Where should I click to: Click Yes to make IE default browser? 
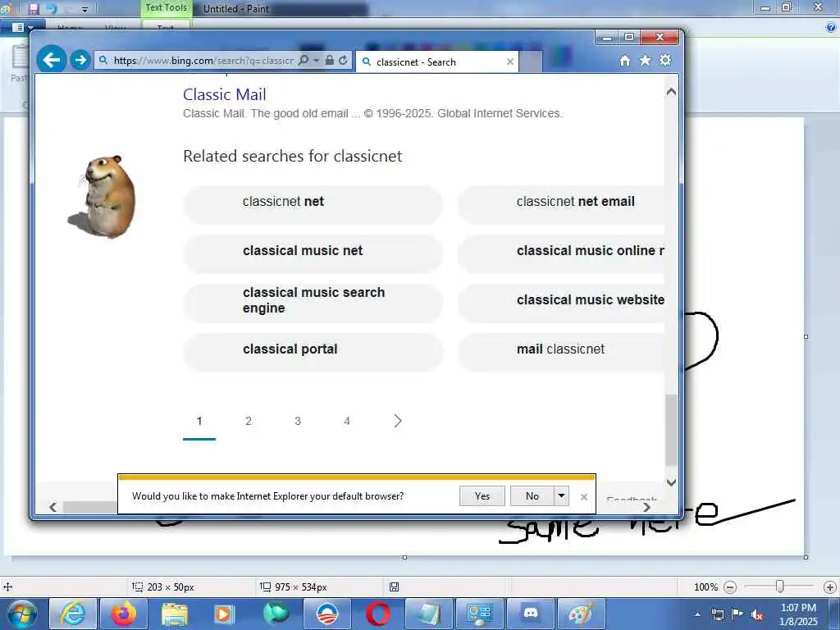482,496
